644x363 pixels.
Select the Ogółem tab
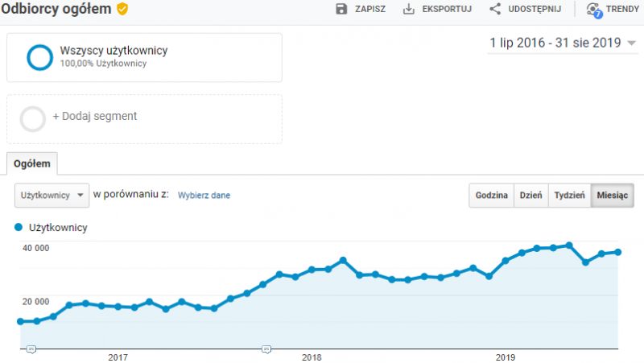(x=32, y=163)
